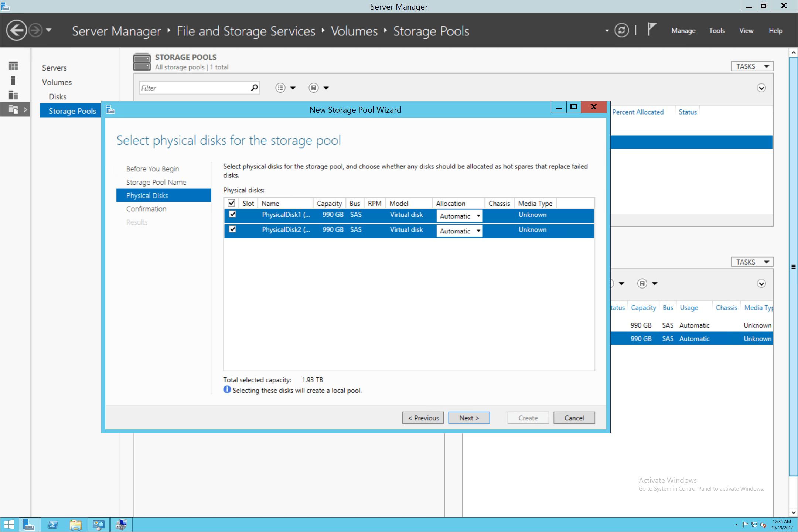Cancel the New Storage Pool Wizard
The width and height of the screenshot is (798, 532).
574,417
